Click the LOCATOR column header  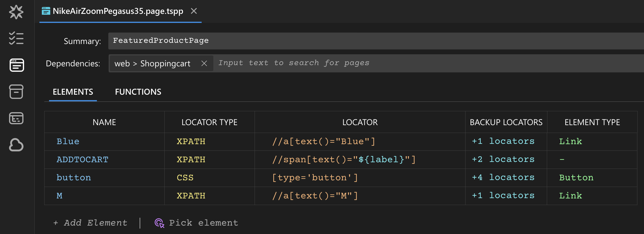coord(360,122)
